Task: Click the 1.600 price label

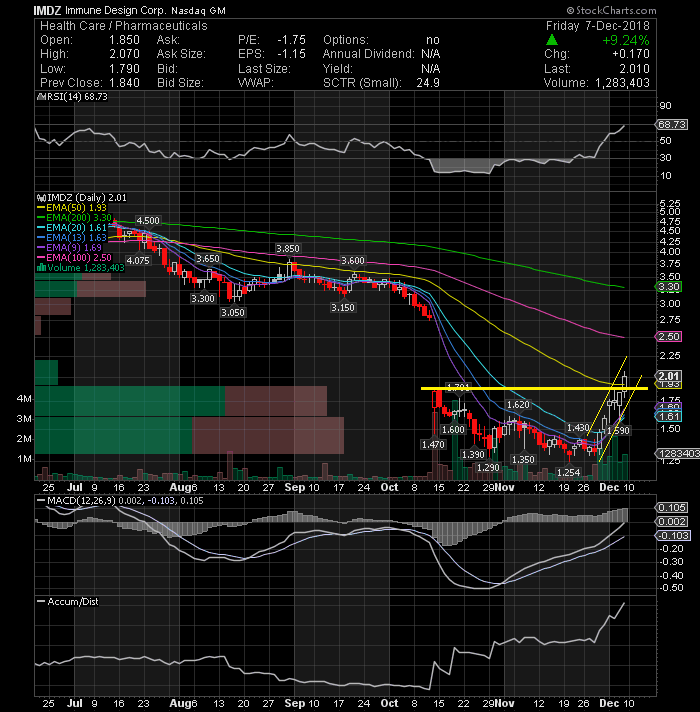Action: (x=453, y=430)
